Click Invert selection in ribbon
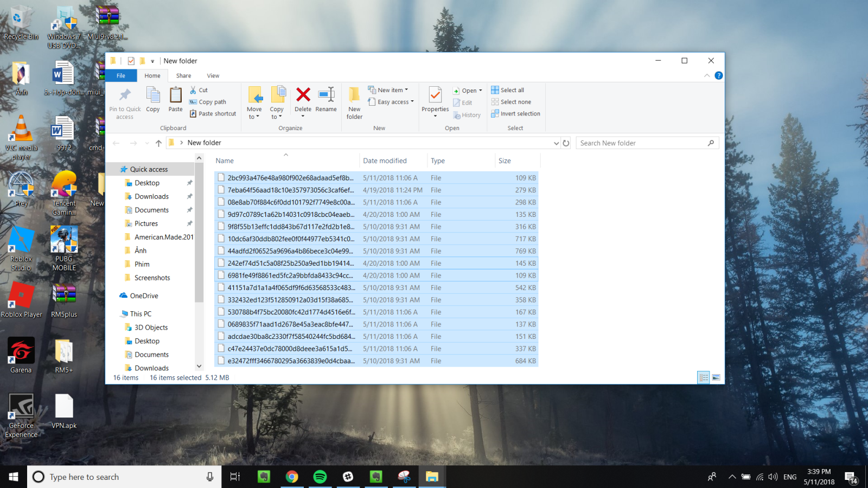Viewport: 868px width, 488px height. pos(516,114)
